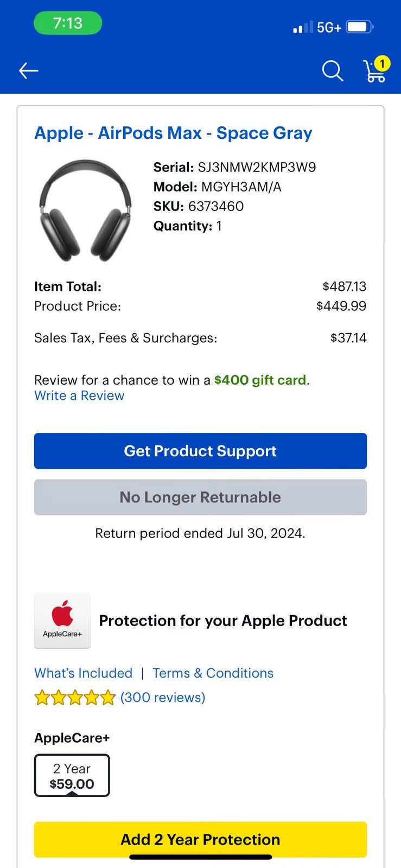Screen dimensions: 401x868
Task: View the 300 reviews link
Action: pyautogui.click(x=163, y=697)
